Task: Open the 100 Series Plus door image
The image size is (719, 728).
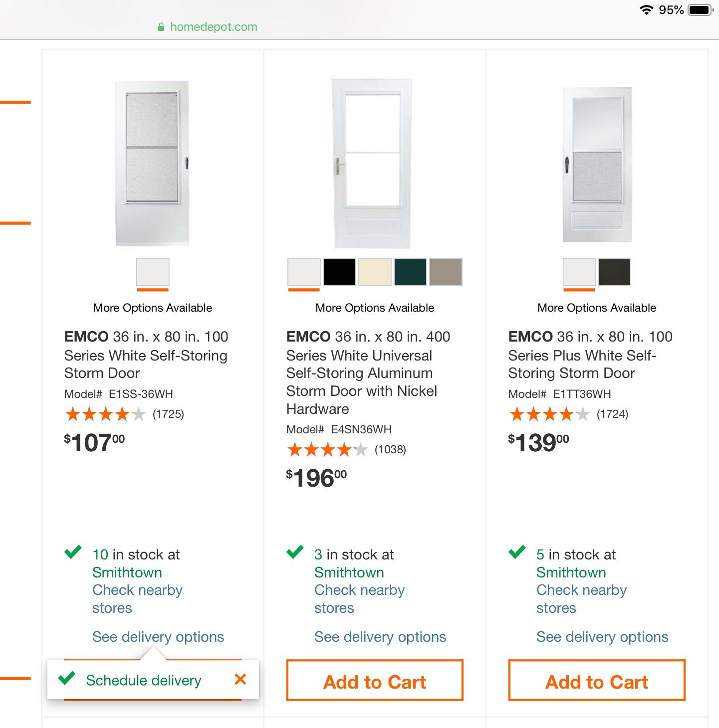Action: 597,165
